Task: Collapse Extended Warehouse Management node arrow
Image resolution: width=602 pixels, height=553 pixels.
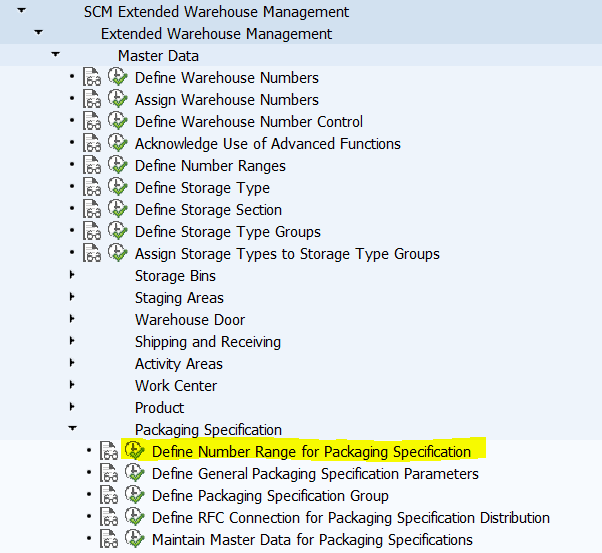Action: coord(38,32)
